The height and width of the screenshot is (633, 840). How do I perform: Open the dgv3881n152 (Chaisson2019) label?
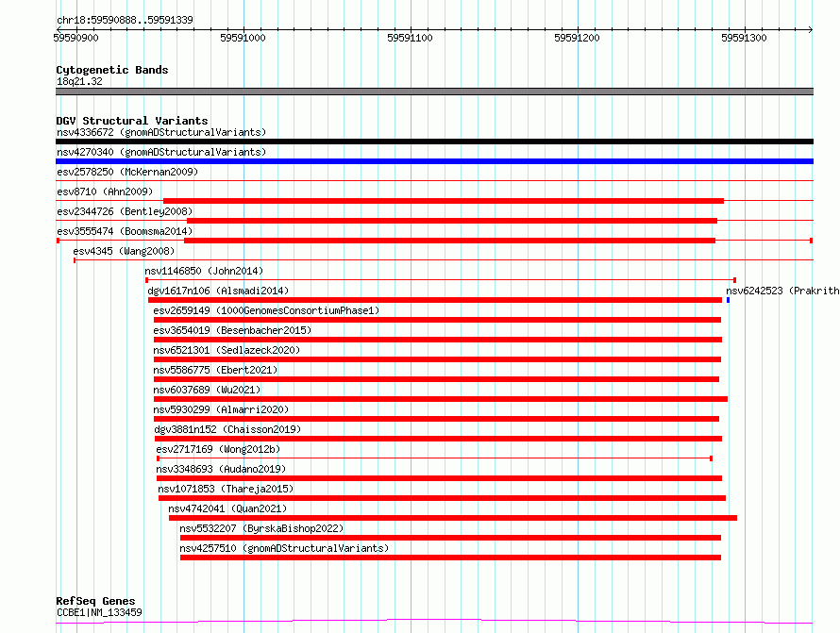(227, 429)
